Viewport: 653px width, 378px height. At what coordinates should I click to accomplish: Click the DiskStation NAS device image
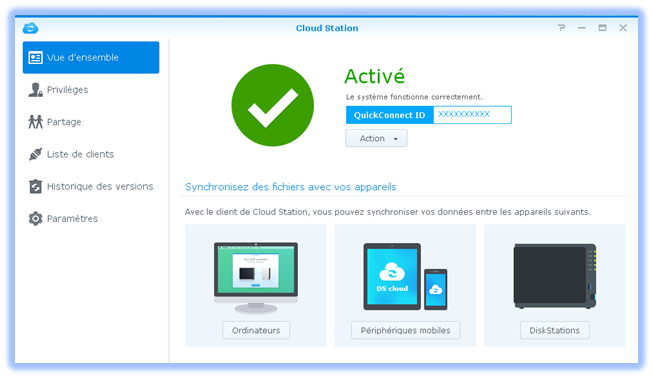pos(554,276)
